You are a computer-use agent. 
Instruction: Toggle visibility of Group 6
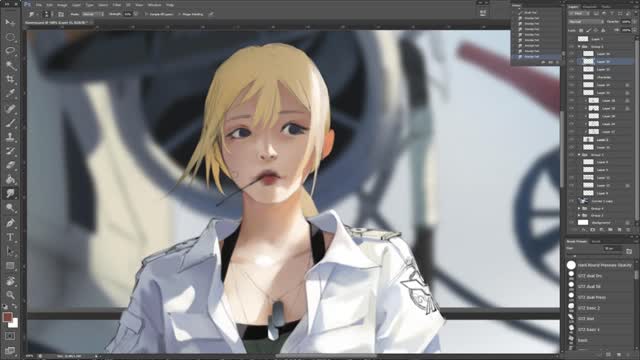pos(571,47)
